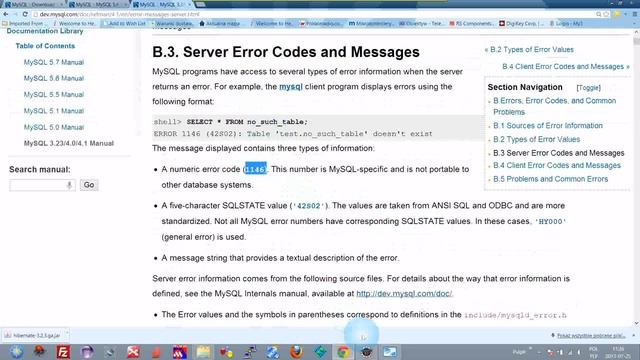640x360 pixels.
Task: Bookmark this page with the star icon
Action: (607, 14)
